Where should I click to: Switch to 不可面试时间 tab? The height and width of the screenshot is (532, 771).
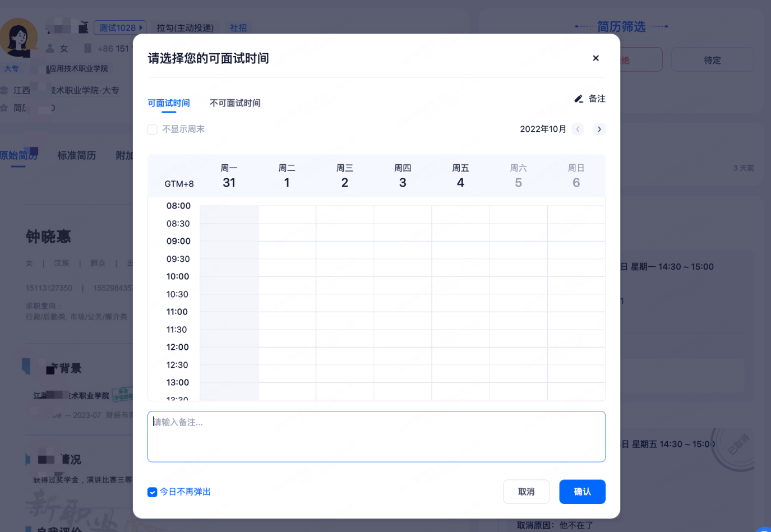coord(235,103)
